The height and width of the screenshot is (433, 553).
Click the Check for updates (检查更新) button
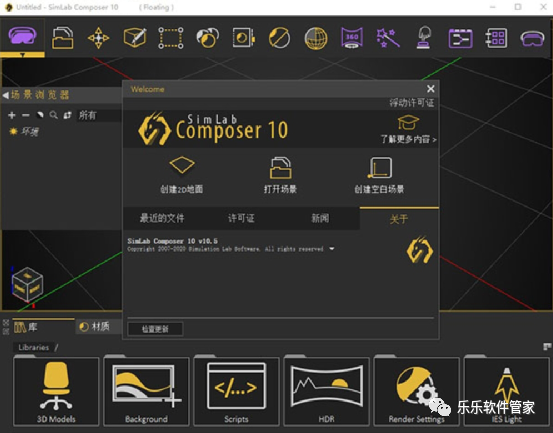155,329
